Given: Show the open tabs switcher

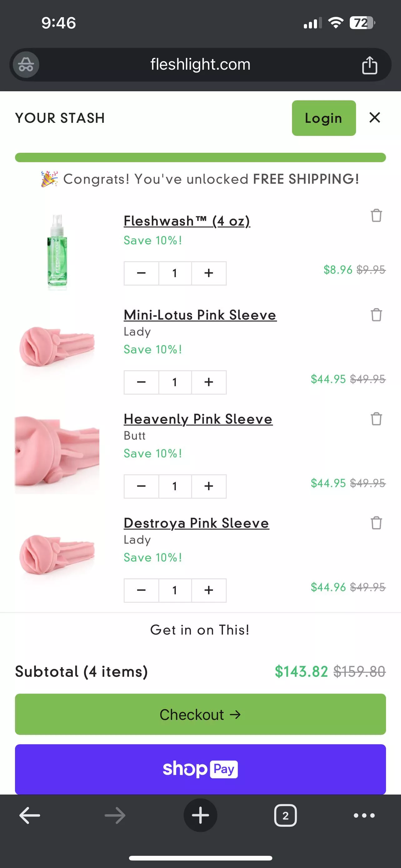Looking at the screenshot, I should click(285, 815).
